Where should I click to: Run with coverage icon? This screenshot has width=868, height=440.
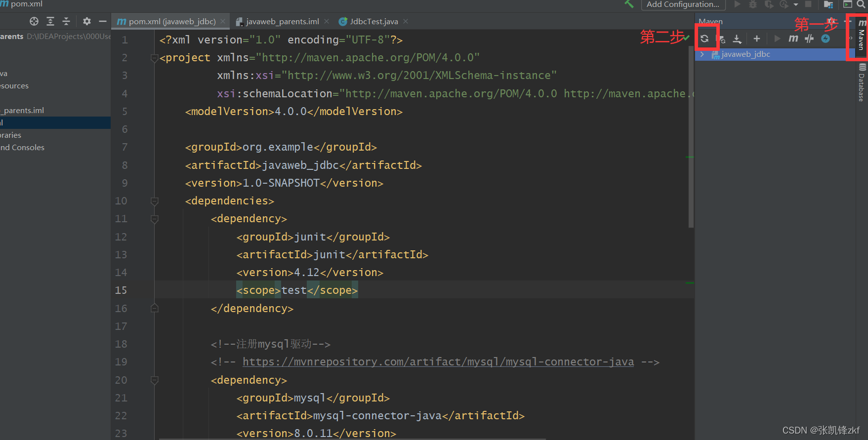(x=769, y=4)
